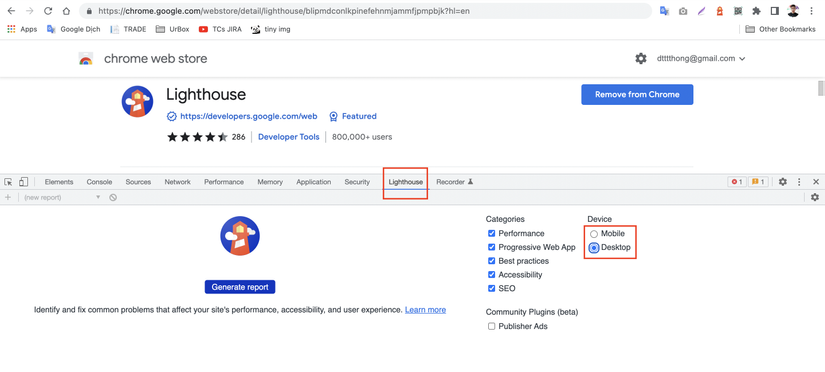Open the Extensions puzzle-piece menu
The image size is (825, 372).
click(757, 11)
